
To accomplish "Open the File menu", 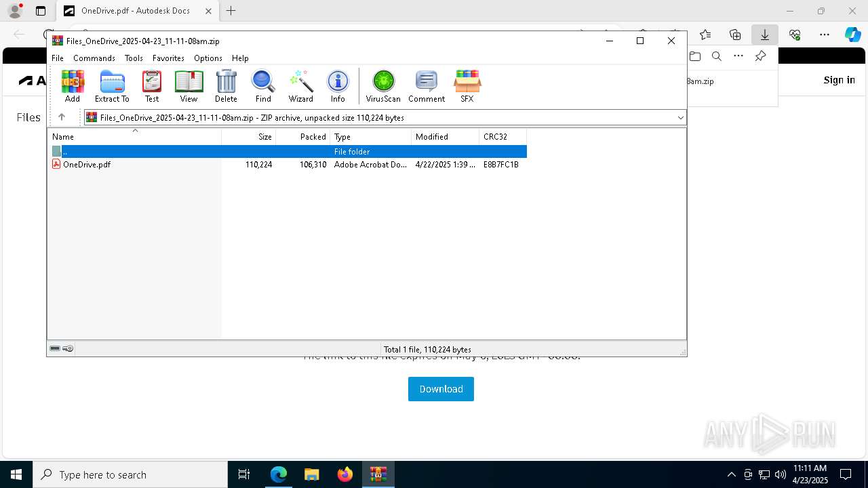I will click(58, 58).
